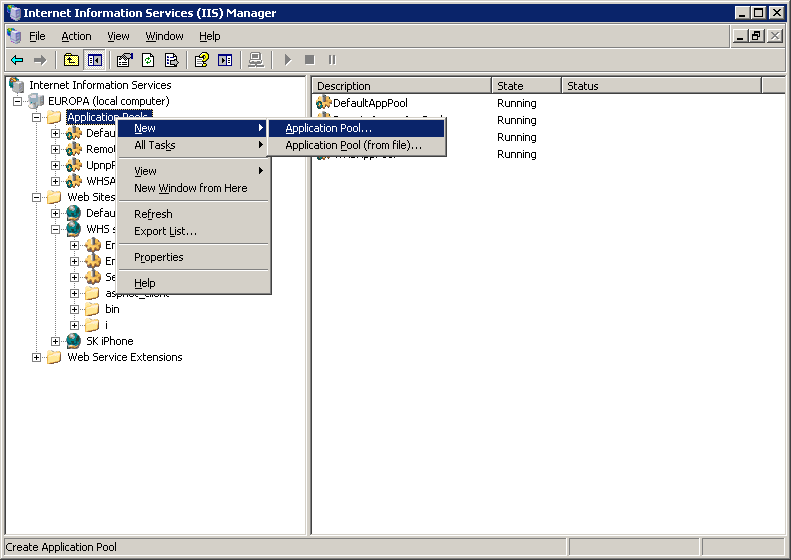Open the Window menu
Image resolution: width=791 pixels, height=560 pixels.
(164, 36)
